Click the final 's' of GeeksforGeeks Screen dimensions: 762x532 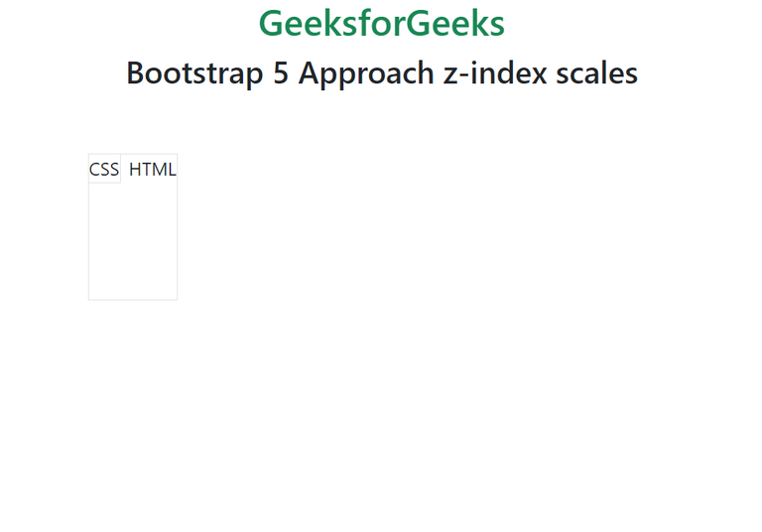496,24
